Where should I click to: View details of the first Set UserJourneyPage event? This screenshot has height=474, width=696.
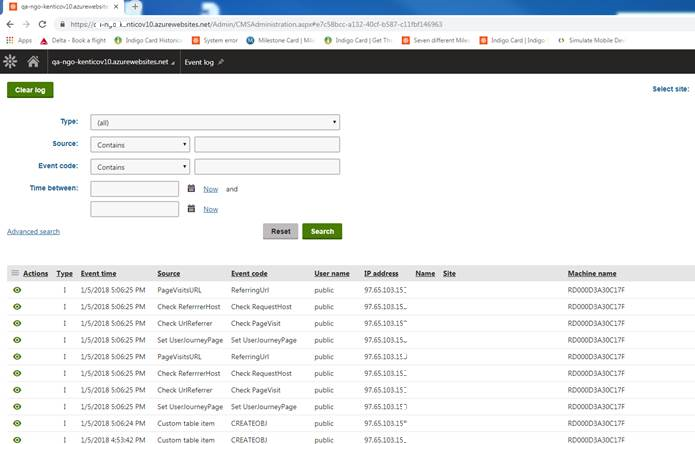(x=17, y=340)
